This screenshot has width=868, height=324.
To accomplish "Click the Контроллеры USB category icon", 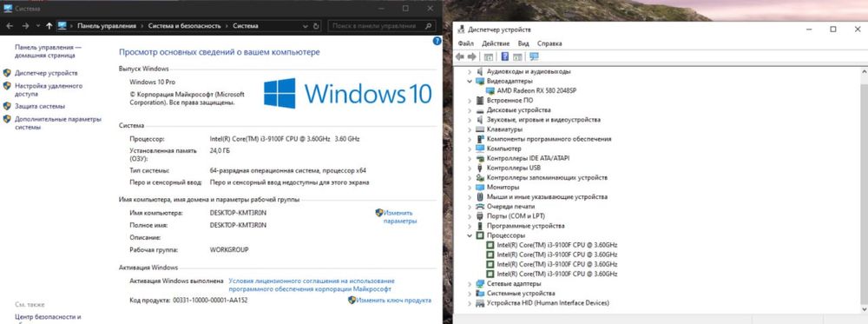I will 481,168.
